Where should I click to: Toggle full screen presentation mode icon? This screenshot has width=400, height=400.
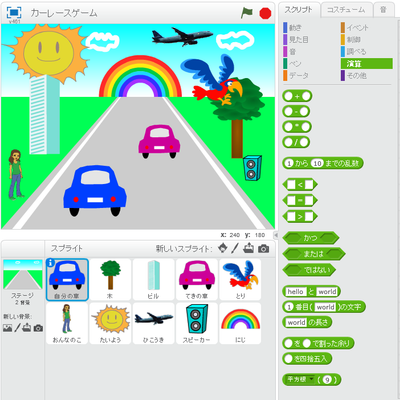pyautogui.click(x=14, y=13)
